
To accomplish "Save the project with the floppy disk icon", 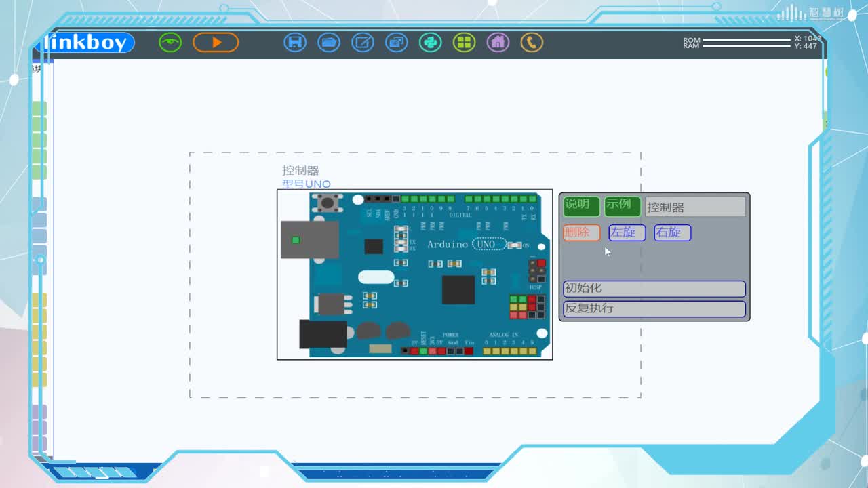I will tap(295, 43).
